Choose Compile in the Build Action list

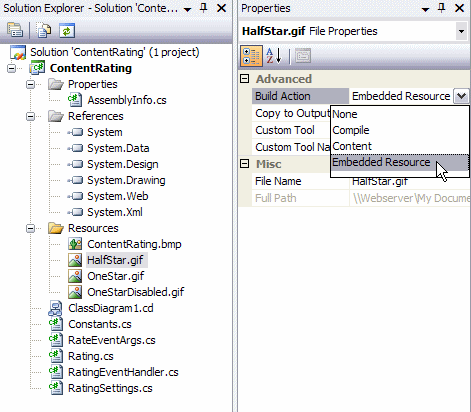click(400, 130)
